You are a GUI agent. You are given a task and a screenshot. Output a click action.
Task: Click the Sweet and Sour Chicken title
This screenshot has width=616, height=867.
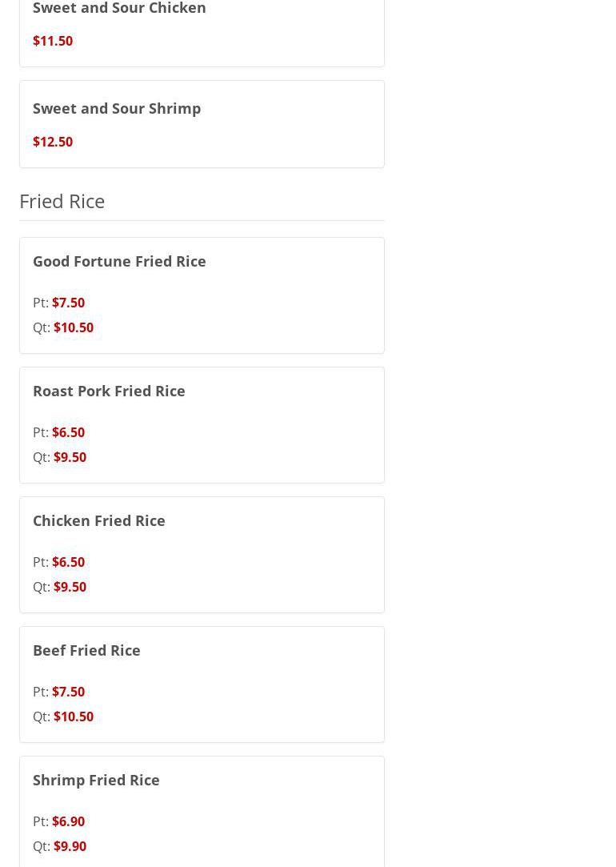(x=119, y=9)
